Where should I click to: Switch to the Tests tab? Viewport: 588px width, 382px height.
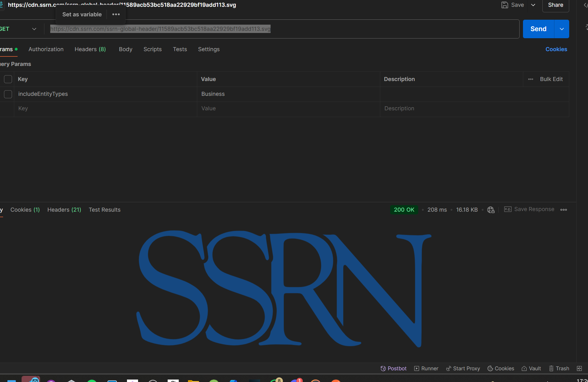[180, 49]
